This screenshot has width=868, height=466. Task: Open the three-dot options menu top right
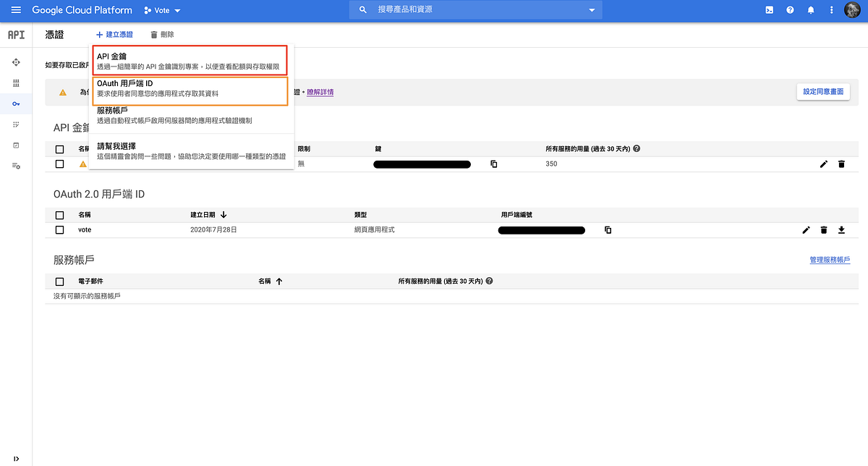[x=830, y=9]
